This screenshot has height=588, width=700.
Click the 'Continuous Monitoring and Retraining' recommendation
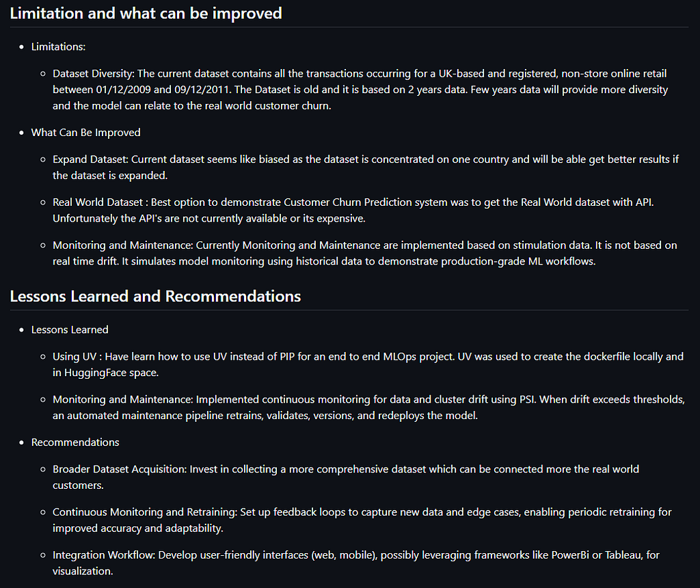pyautogui.click(x=362, y=520)
